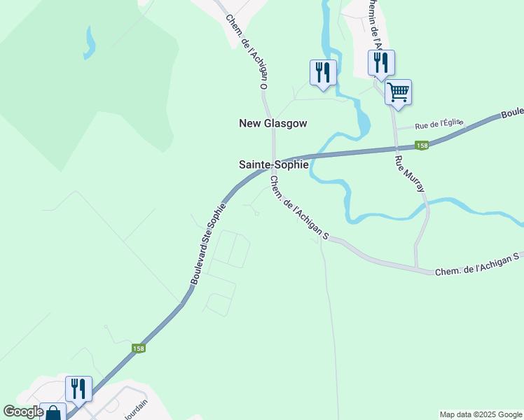This screenshot has height=420, width=524.
Task: Click the river widening near Rue de l'Église
Action: (364, 121)
